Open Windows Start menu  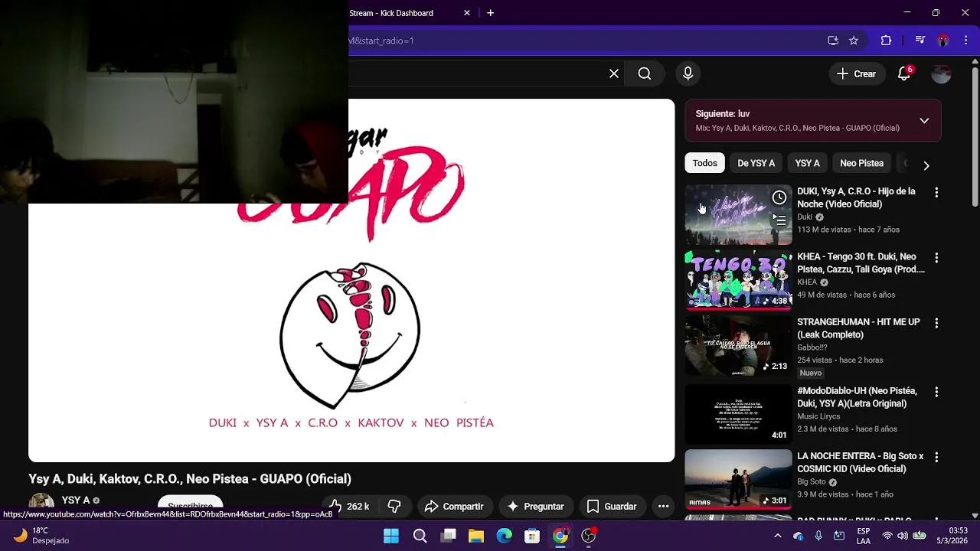391,536
